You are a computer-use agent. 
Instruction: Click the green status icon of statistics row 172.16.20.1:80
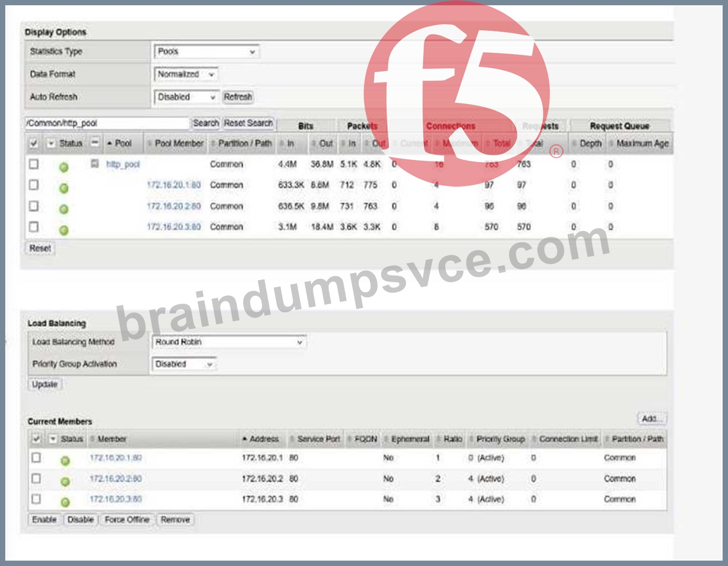click(x=64, y=188)
